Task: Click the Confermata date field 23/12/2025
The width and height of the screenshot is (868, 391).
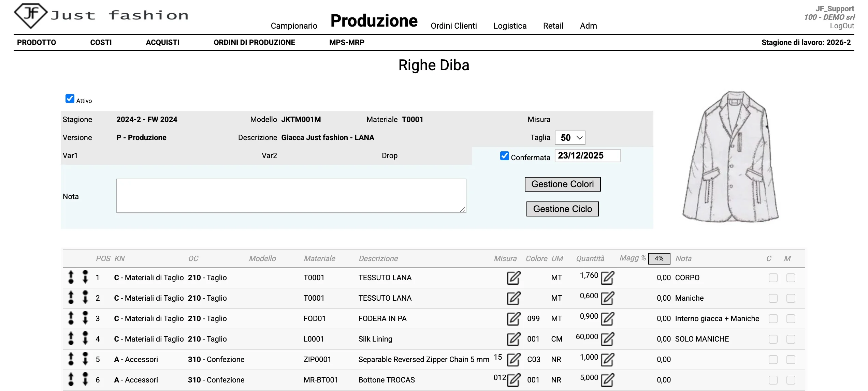Action: tap(588, 156)
